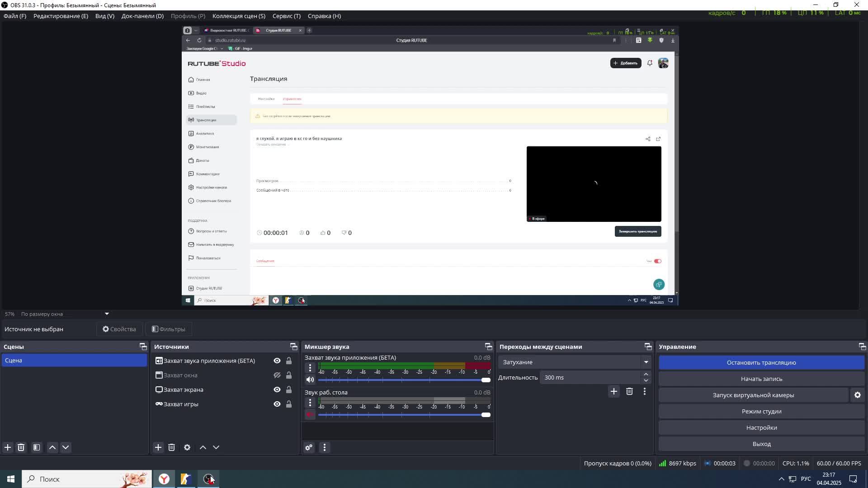Click Выход button
The height and width of the screenshot is (488, 868).
point(761,444)
